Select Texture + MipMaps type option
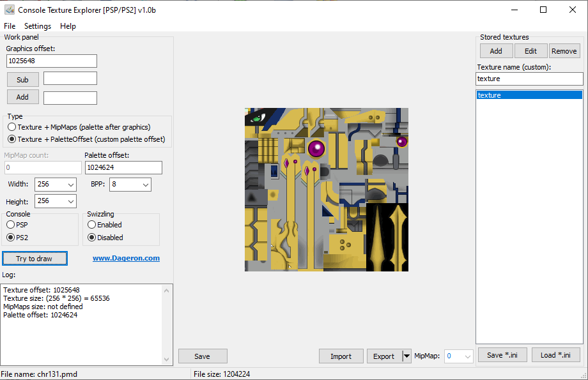 (12, 127)
